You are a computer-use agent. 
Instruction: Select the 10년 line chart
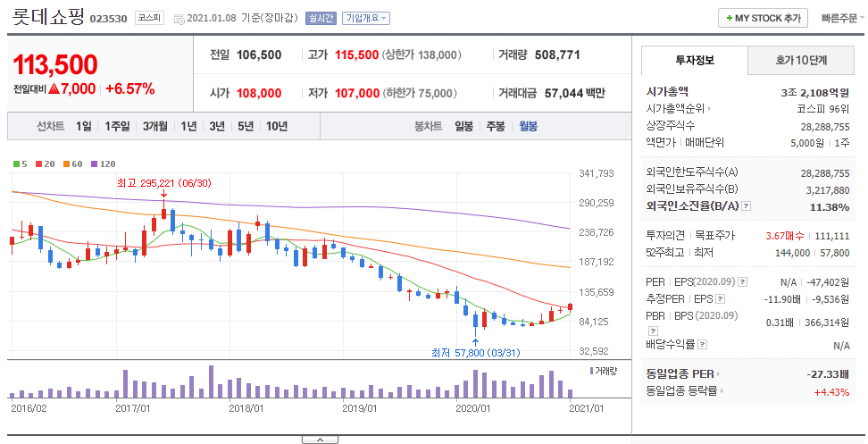pyautogui.click(x=277, y=126)
